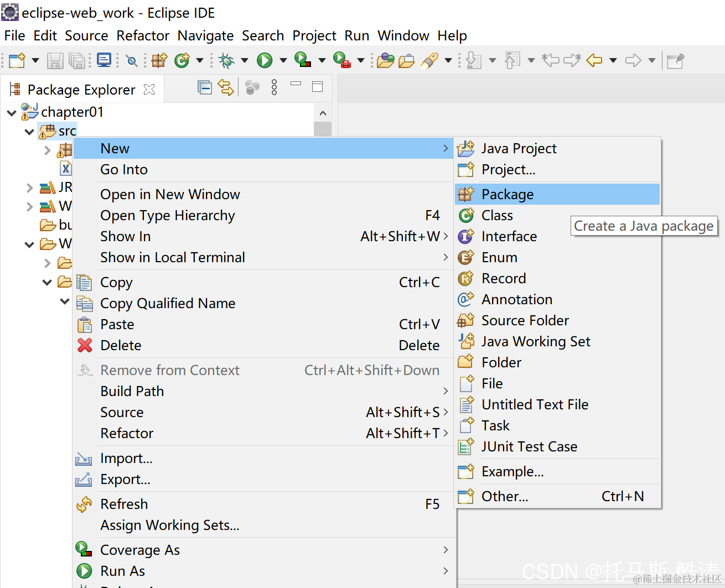The image size is (725, 588).
Task: Click the green Run button icon
Action: 265,60
